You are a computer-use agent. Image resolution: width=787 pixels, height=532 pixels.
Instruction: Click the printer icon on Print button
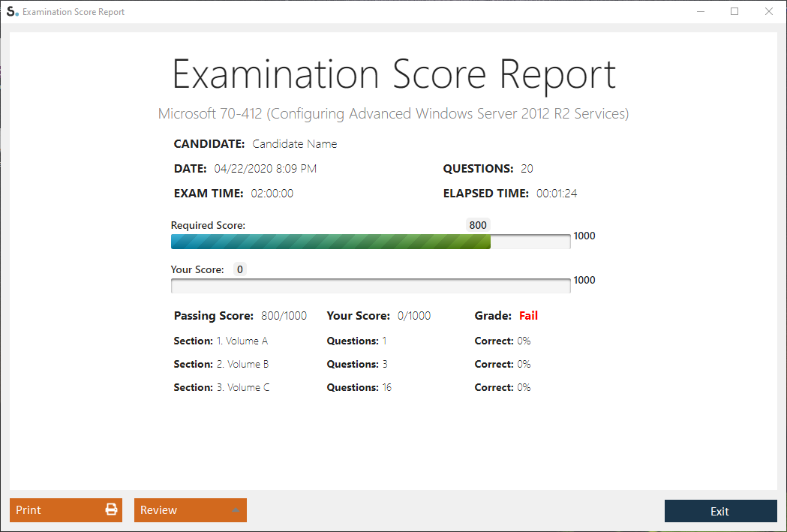[x=111, y=510]
